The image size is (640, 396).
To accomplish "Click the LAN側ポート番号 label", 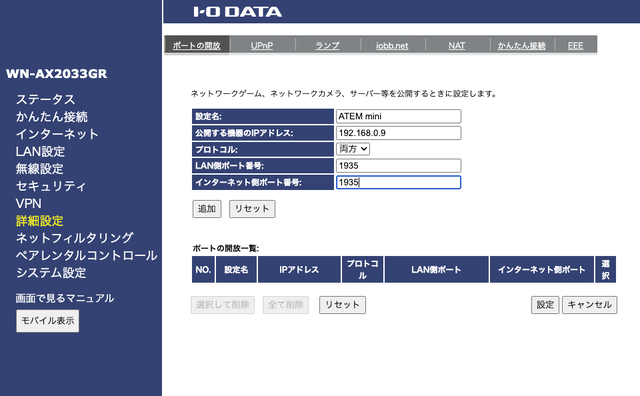I will 263,166.
